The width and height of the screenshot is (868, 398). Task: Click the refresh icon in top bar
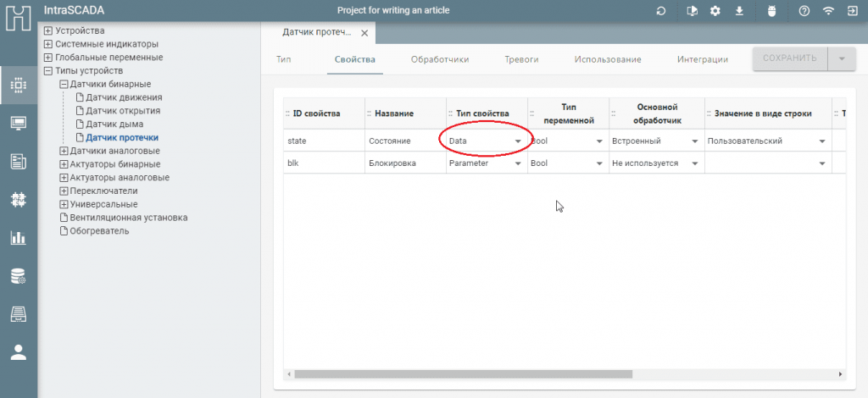click(x=661, y=11)
